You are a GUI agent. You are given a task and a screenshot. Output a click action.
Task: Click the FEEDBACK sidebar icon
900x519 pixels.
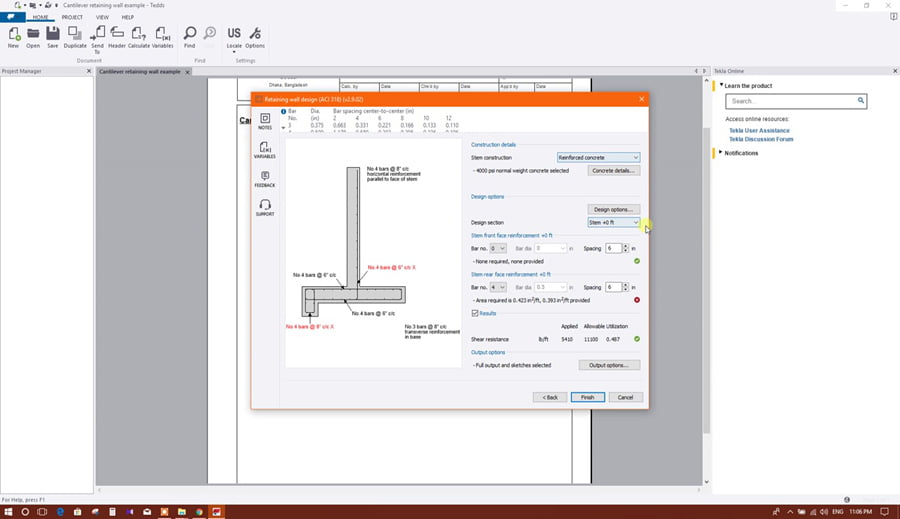point(265,179)
